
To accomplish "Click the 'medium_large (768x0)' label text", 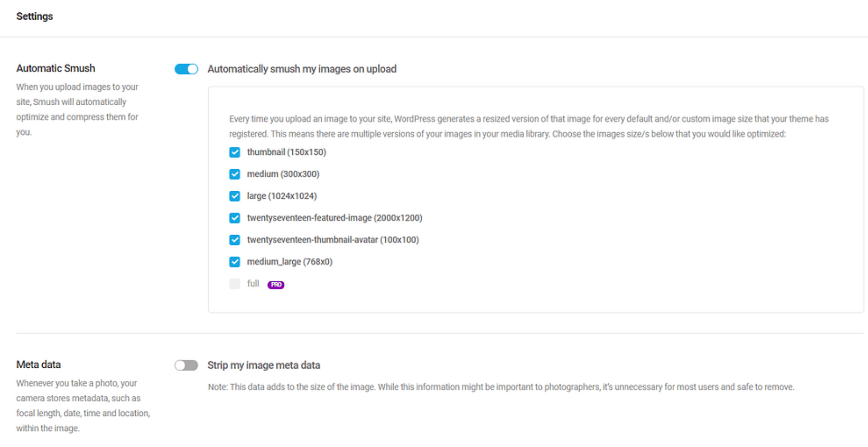I will [289, 262].
